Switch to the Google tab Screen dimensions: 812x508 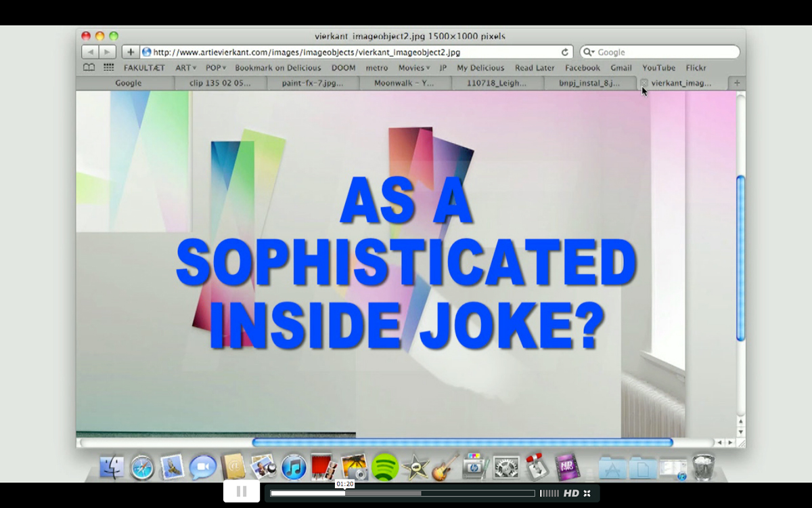click(x=128, y=83)
